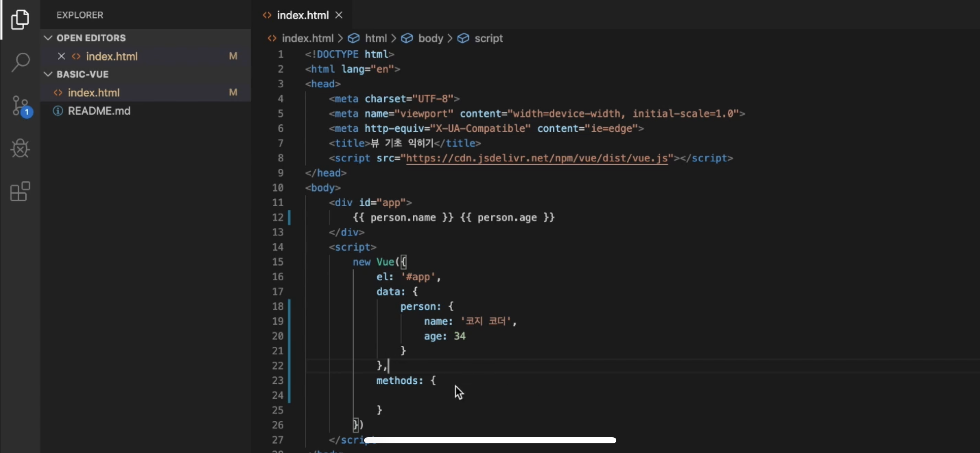Screen dimensions: 980x453
Task: Open the Extensions view
Action: click(x=20, y=192)
